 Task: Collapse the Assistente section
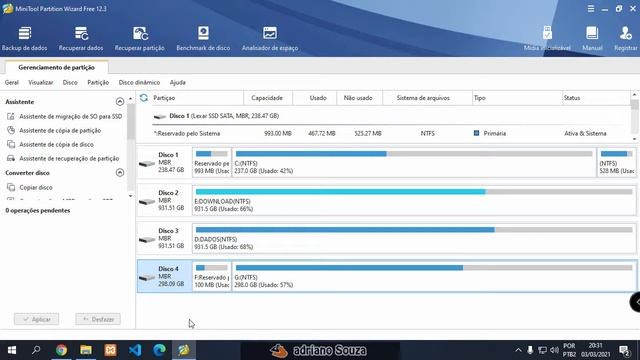tap(120, 101)
